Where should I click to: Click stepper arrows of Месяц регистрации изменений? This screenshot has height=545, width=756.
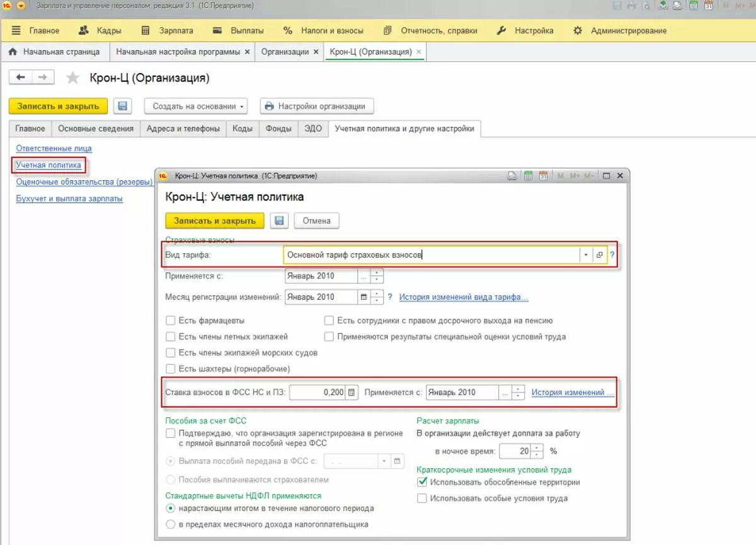(x=377, y=297)
